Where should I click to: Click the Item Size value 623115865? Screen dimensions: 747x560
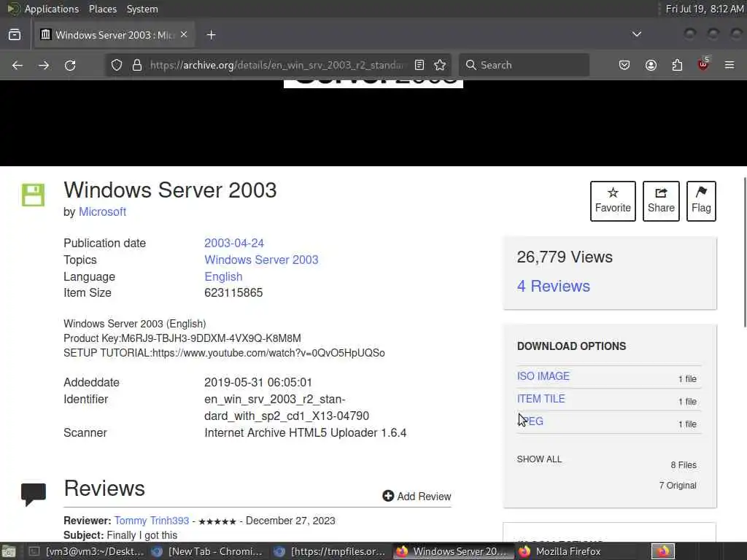233,293
